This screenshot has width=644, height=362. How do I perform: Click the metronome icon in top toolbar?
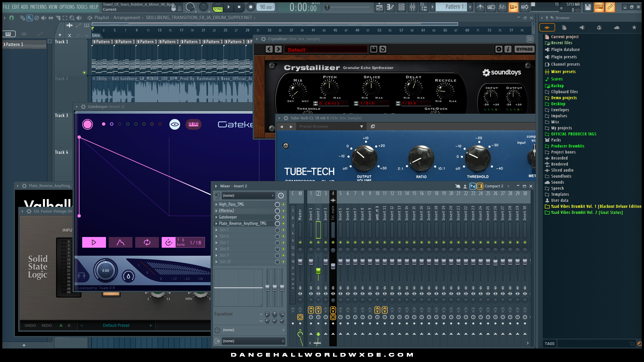pos(480,7)
